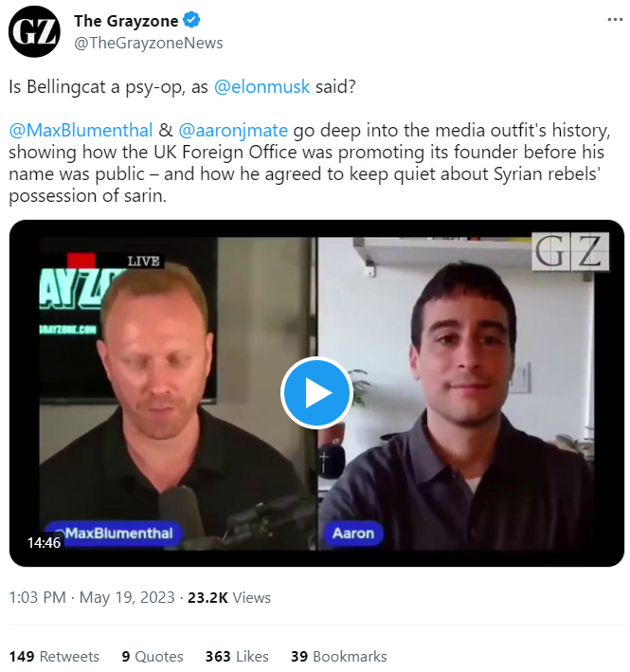Open The Grayzone profile name link

(x=124, y=22)
